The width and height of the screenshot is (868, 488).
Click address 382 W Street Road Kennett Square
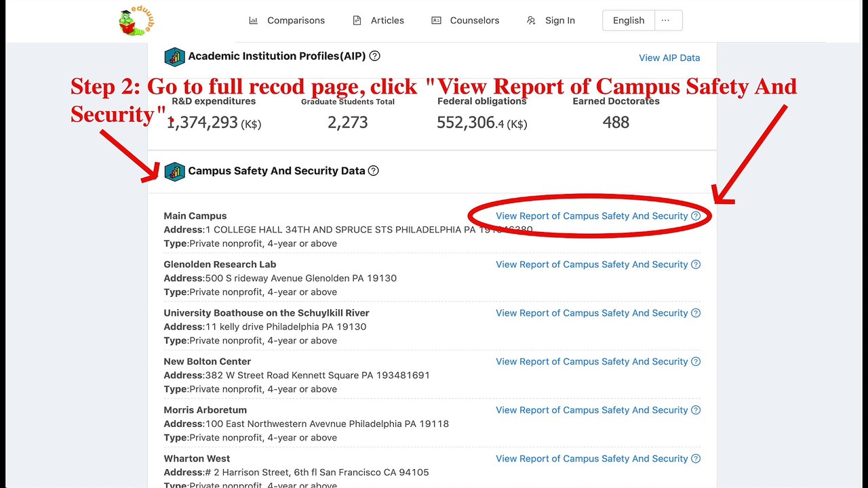click(x=297, y=375)
